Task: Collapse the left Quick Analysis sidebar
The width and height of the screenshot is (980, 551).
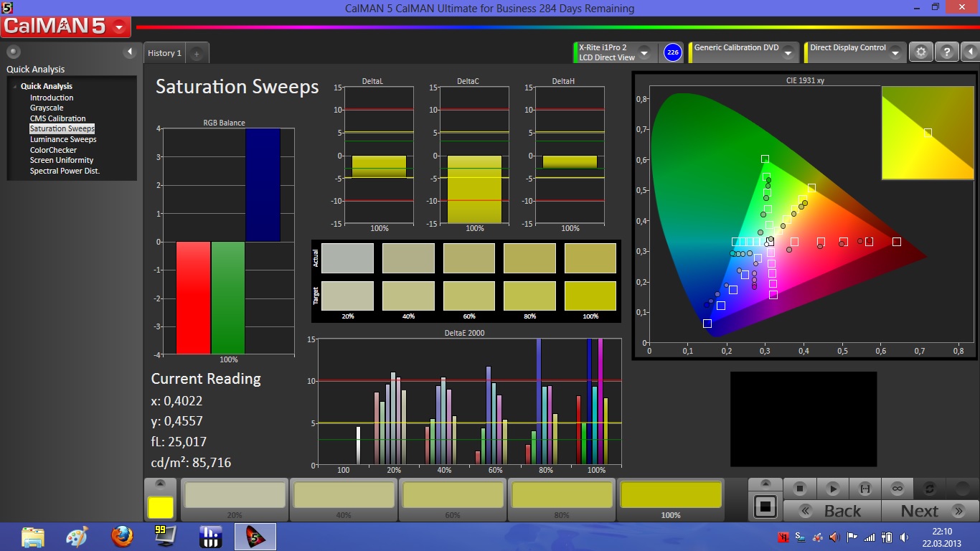Action: click(x=130, y=52)
